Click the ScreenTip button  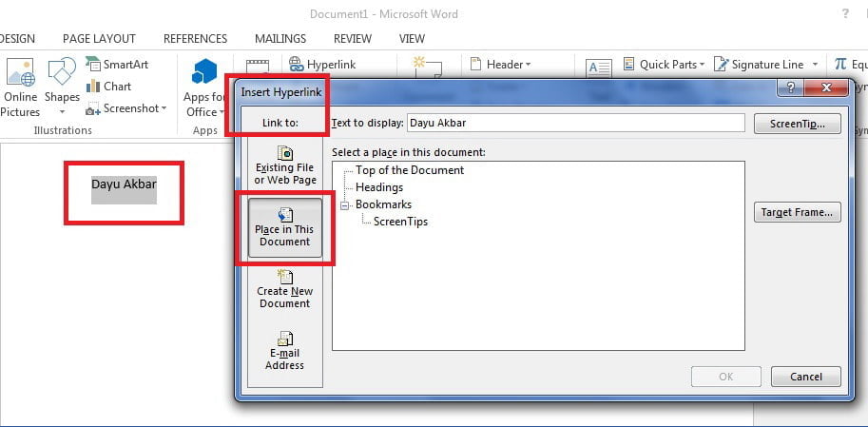coord(797,124)
